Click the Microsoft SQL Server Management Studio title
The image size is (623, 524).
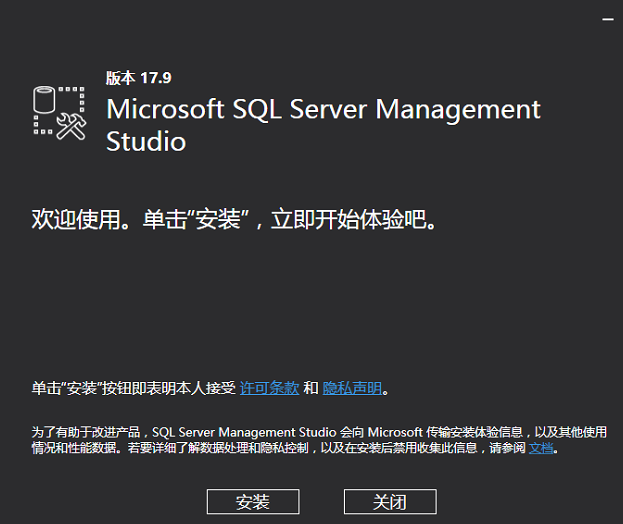click(323, 125)
